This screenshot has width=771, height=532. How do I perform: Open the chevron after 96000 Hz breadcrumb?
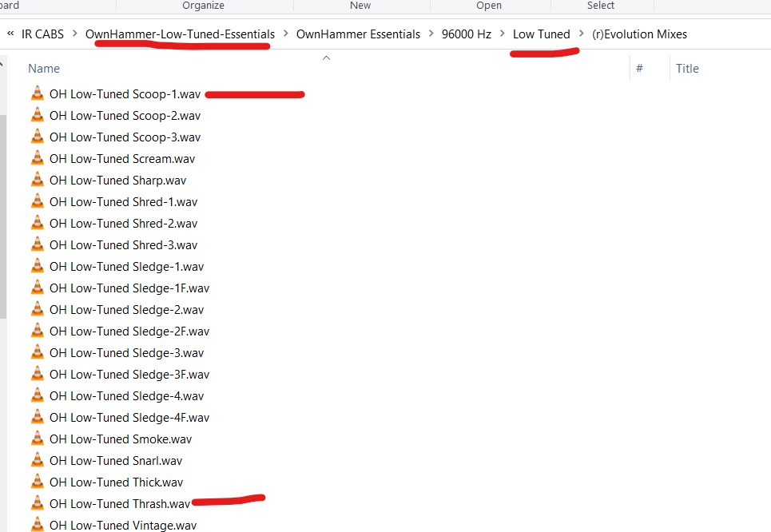coord(502,34)
